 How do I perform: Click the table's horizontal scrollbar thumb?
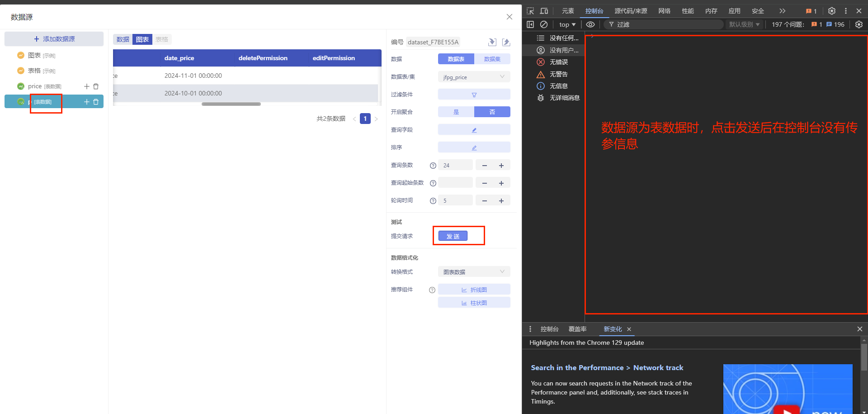(231, 104)
